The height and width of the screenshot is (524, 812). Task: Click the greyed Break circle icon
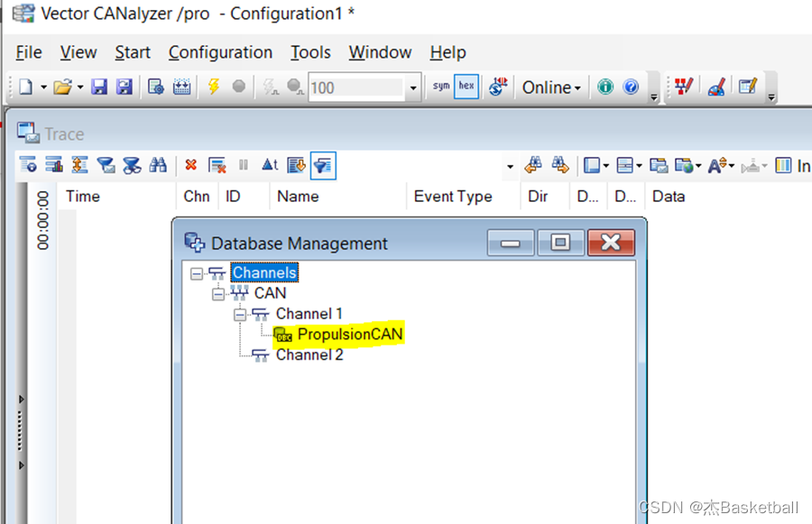295,87
